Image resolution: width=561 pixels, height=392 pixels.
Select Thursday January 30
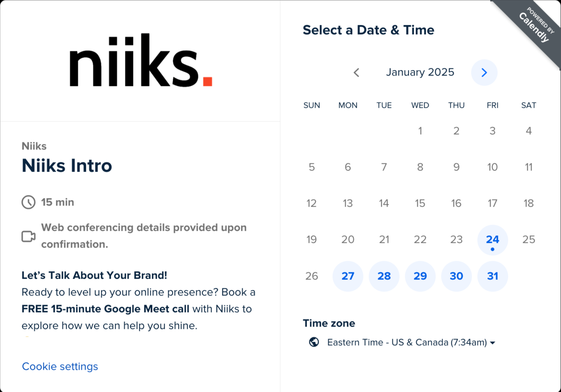(456, 276)
